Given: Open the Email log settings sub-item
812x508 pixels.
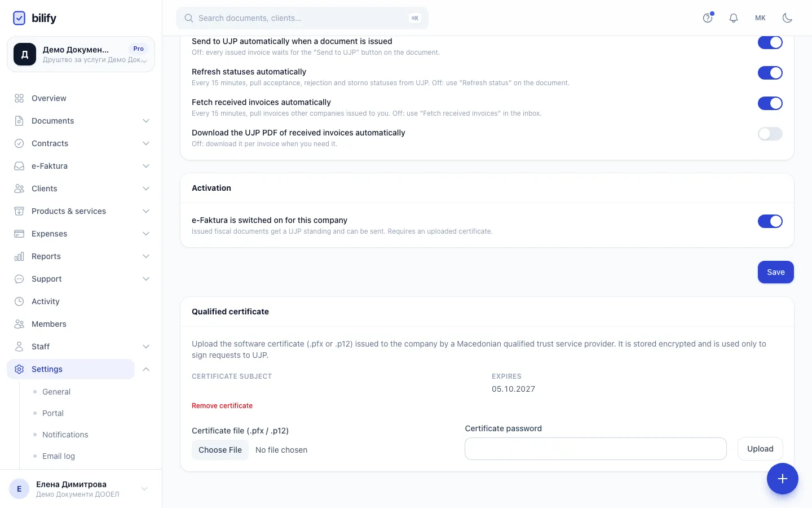Looking at the screenshot, I should coord(59,456).
